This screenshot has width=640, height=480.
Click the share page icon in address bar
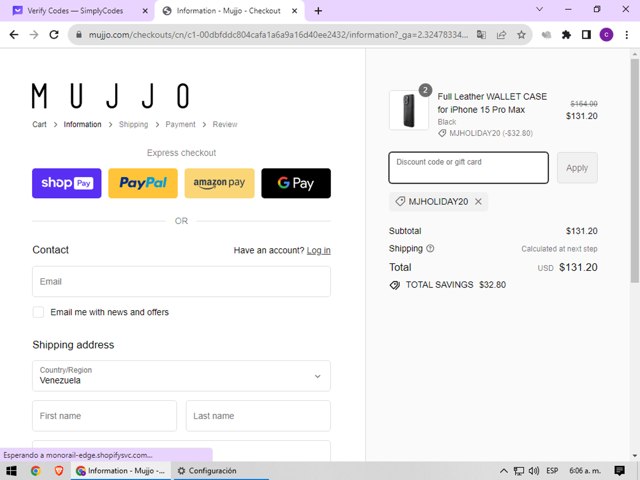(x=501, y=35)
